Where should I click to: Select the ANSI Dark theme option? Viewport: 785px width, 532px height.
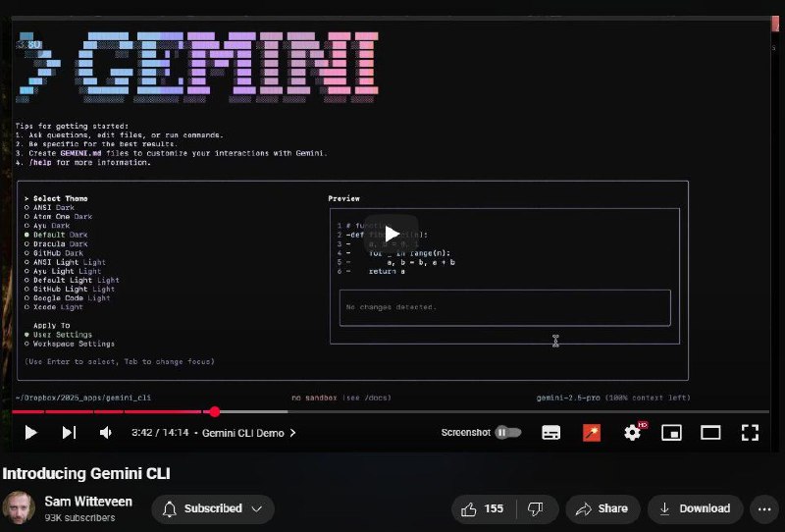coord(49,207)
